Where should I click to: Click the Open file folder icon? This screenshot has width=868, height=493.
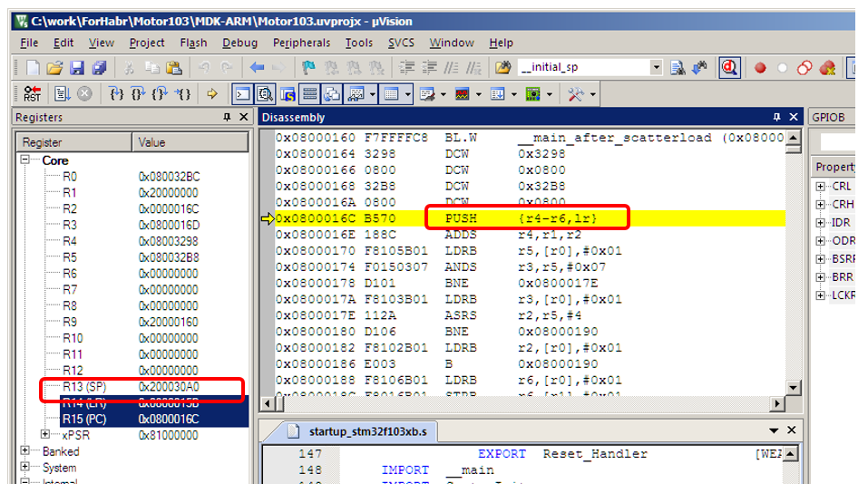tap(54, 67)
